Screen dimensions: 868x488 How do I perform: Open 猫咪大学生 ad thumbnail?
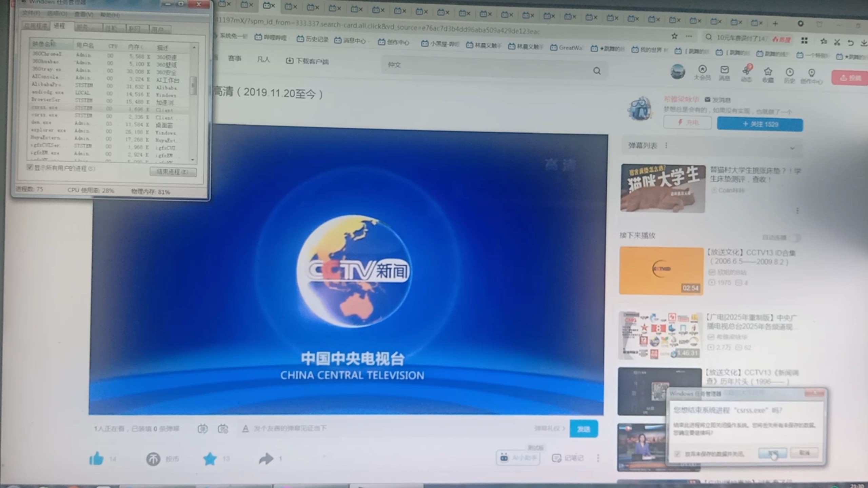(x=663, y=189)
